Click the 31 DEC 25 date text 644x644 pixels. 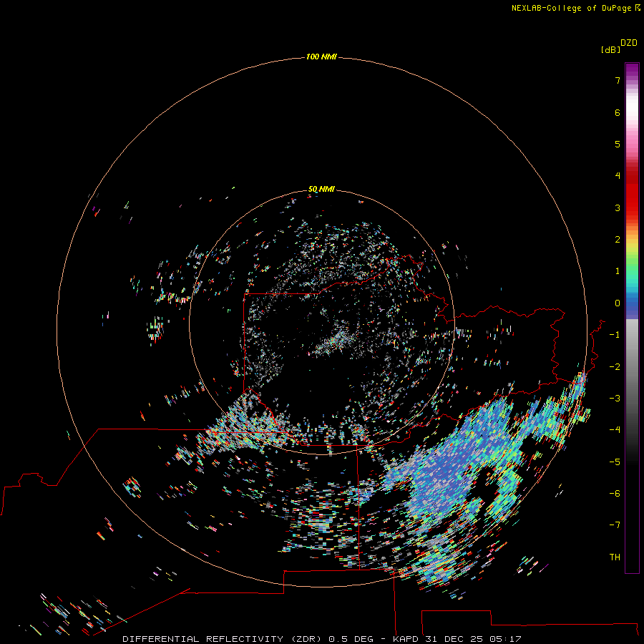click(x=454, y=639)
